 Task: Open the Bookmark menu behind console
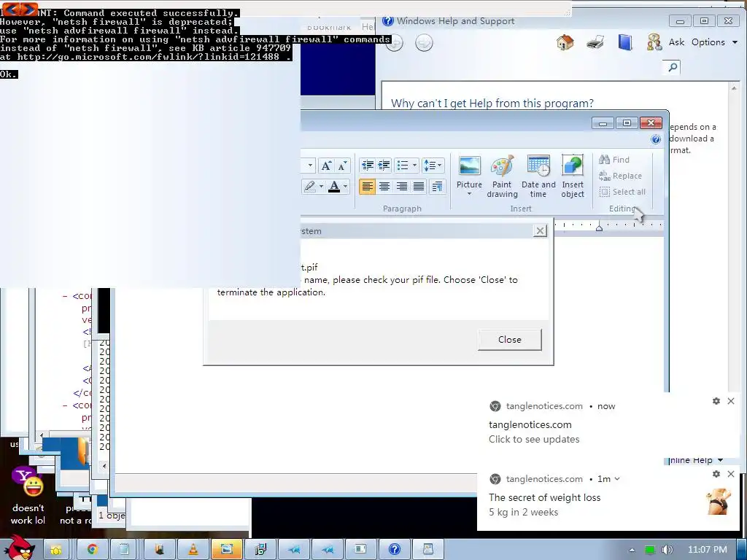coord(329,27)
